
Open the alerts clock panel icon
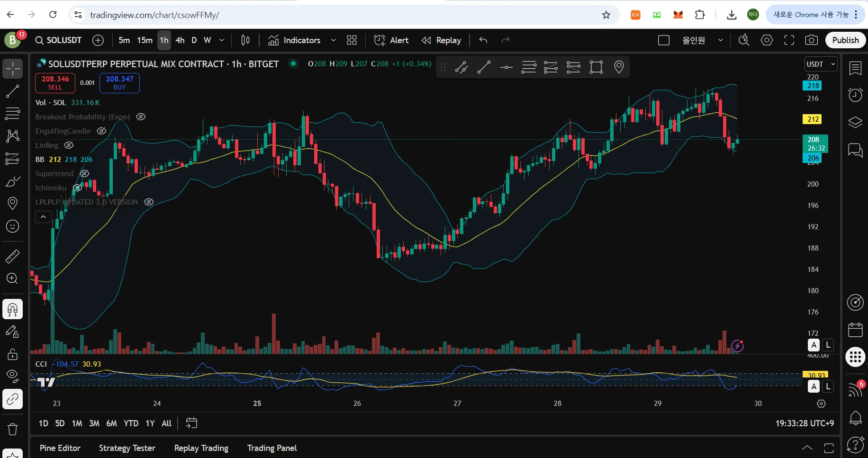pos(855,95)
